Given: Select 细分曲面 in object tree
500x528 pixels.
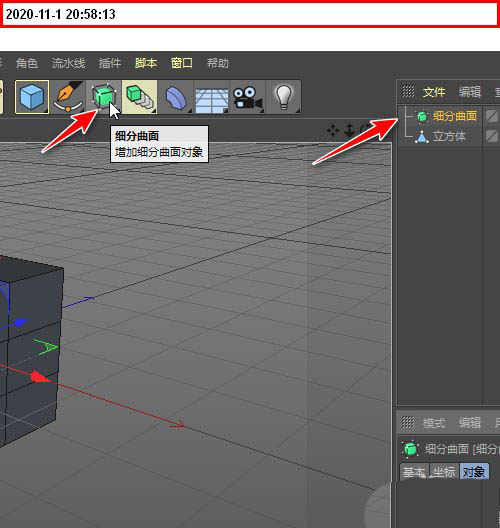Looking at the screenshot, I should point(455,116).
